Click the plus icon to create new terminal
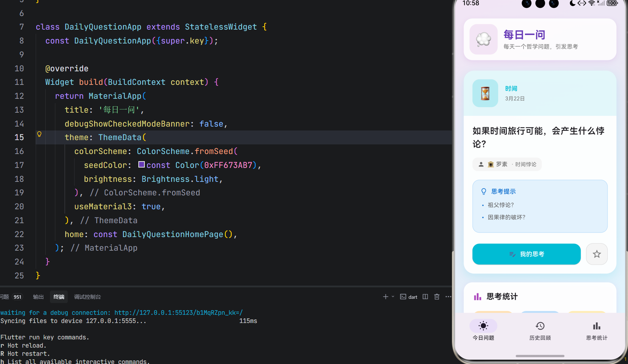Viewport: 628px width, 364px height. (386, 297)
